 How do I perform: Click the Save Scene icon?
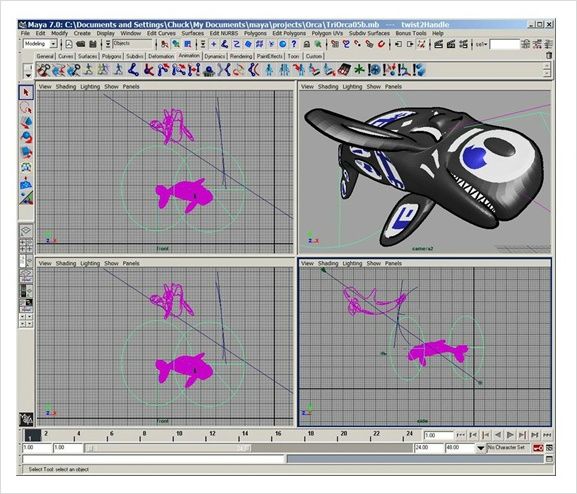click(93, 44)
